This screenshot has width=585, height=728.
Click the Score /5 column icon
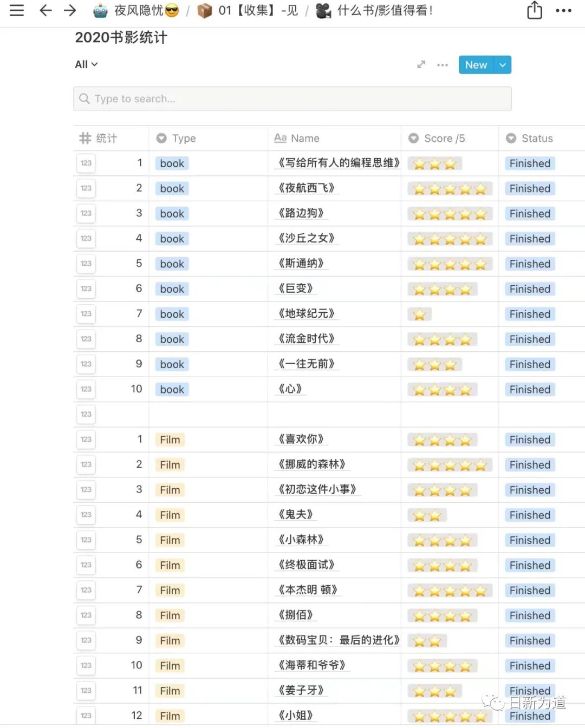413,138
